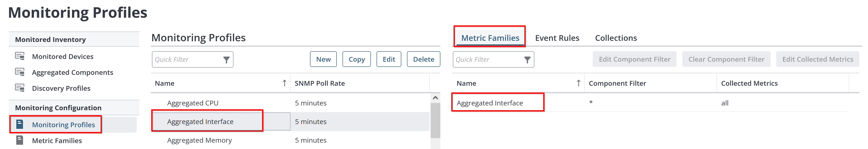The height and width of the screenshot is (149, 868).
Task: Click the Monitoring Profiles sidebar icon
Action: (x=20, y=125)
